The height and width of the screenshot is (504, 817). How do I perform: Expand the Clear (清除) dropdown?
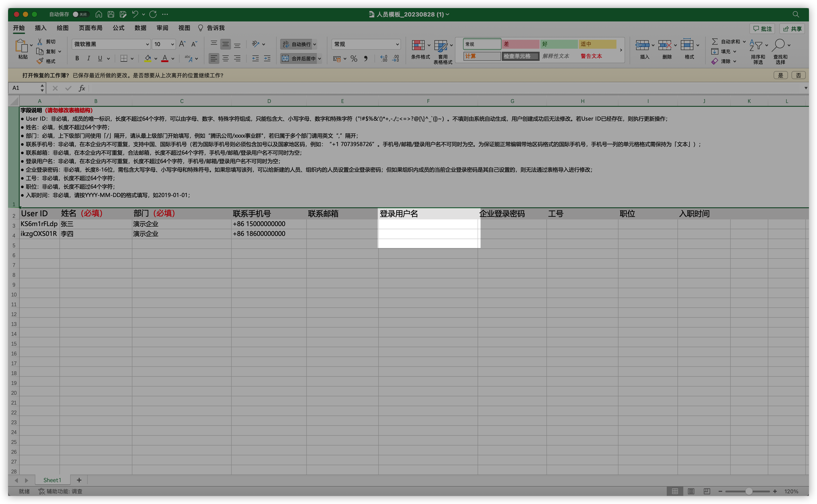click(x=734, y=61)
